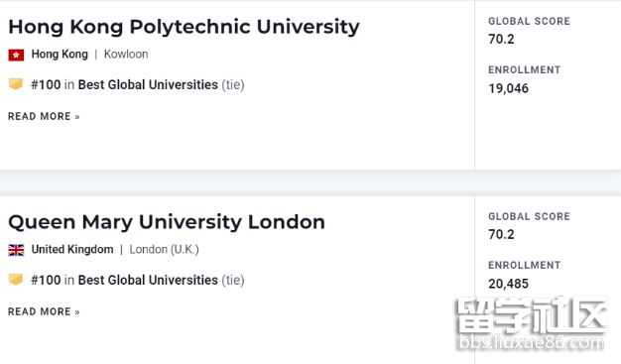The height and width of the screenshot is (364, 621).
Task: Click Queen Mary's global score 70.2
Action: tap(501, 234)
